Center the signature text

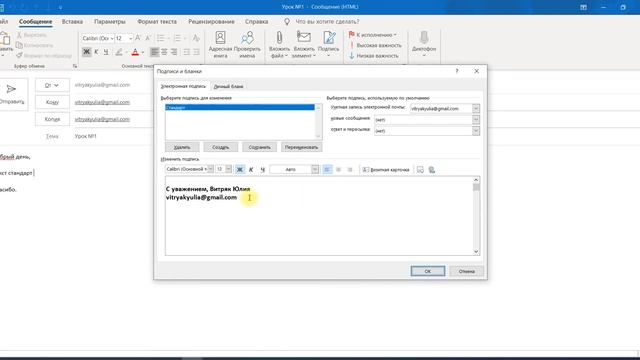pyautogui.click(x=338, y=169)
